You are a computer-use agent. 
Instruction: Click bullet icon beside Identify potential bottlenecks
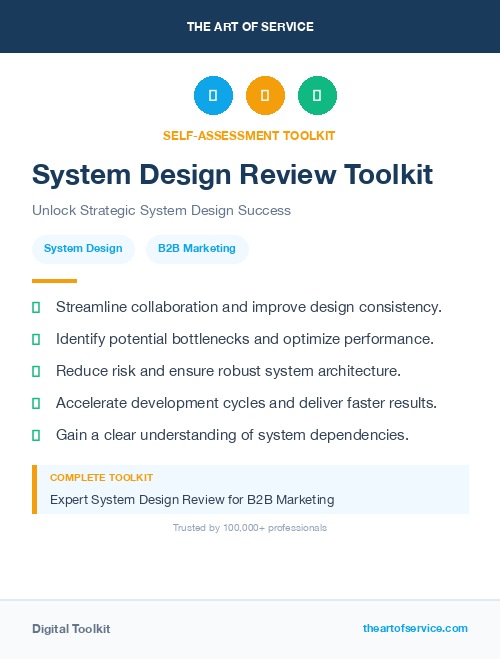tap(36, 340)
